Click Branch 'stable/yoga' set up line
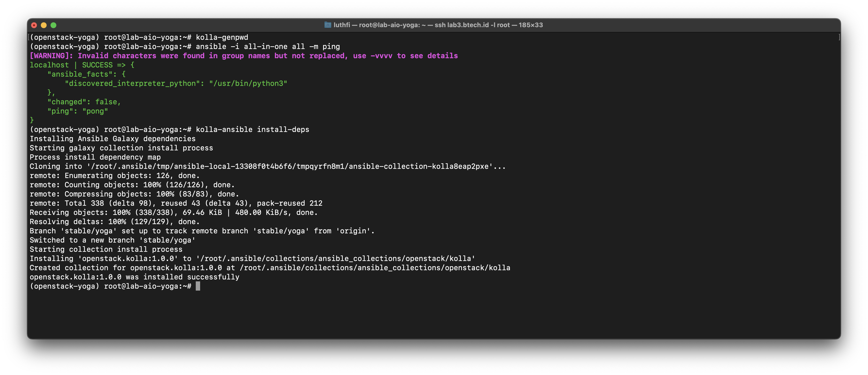Viewport: 868px width, 375px height. click(x=202, y=231)
